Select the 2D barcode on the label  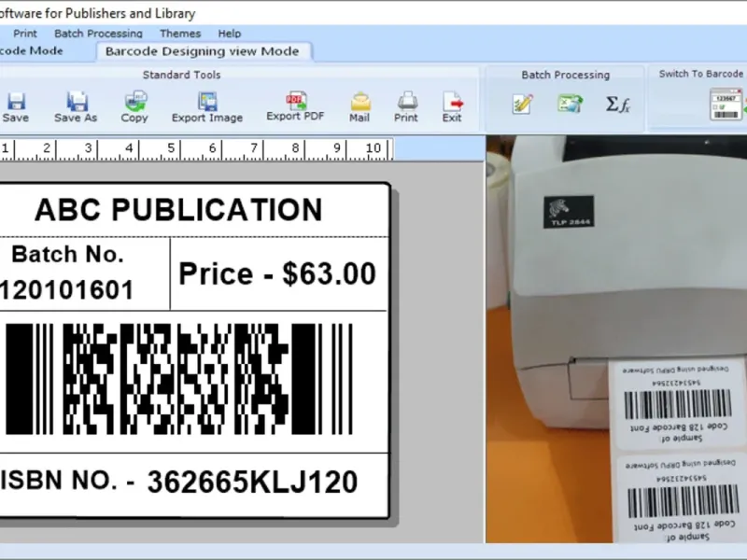pos(178,379)
